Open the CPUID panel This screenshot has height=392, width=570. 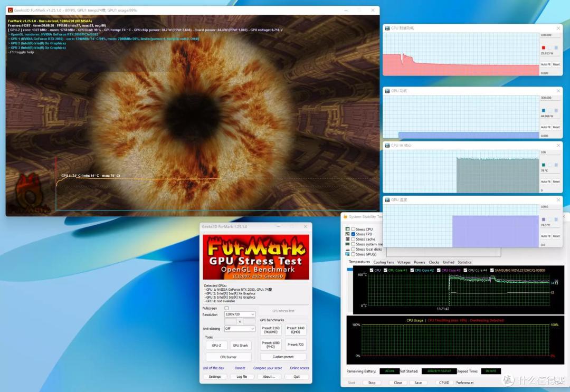(x=444, y=383)
